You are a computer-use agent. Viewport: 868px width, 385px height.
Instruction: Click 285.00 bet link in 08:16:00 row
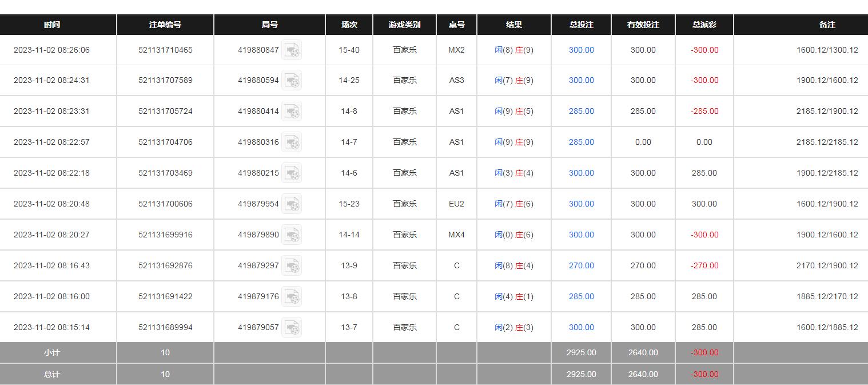581,297
